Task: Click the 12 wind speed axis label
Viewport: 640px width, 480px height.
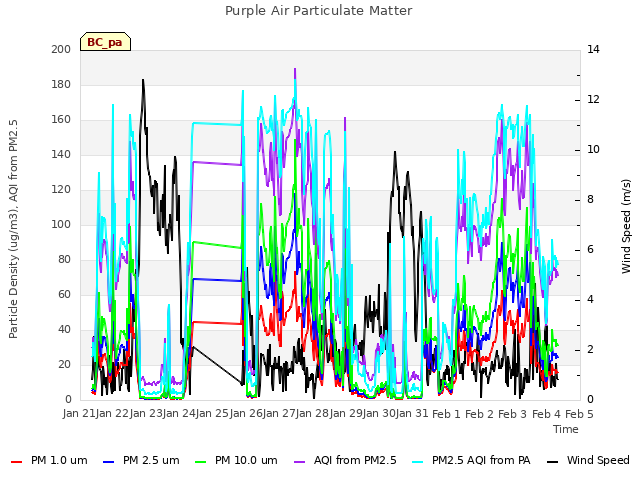Action: (593, 100)
